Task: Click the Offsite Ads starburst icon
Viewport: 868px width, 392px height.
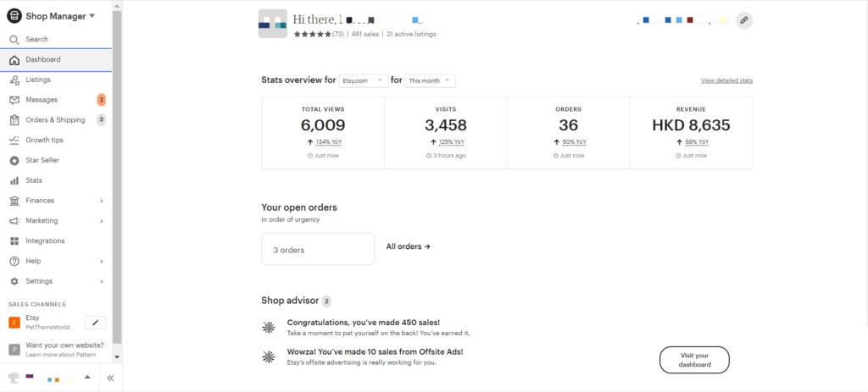Action: (x=269, y=356)
